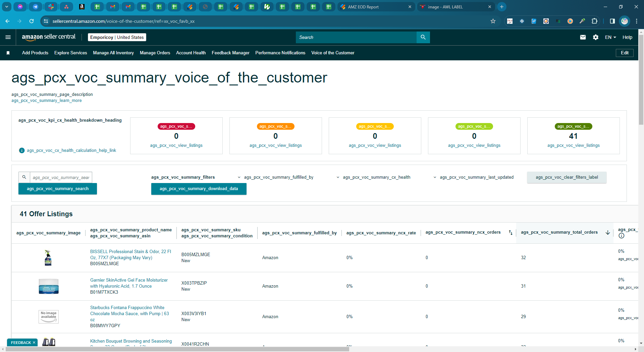Open the orange circle browser extension

coord(570,21)
